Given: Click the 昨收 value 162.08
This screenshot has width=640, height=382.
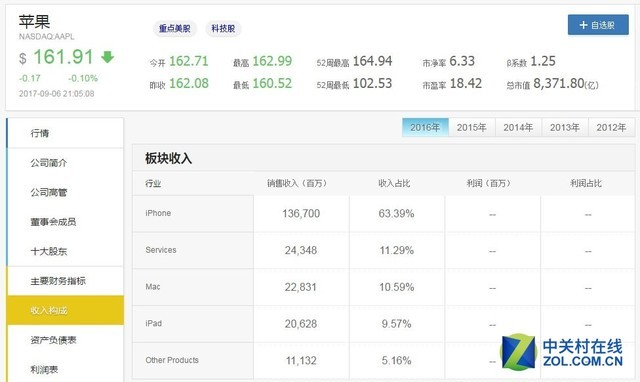Looking at the screenshot, I should click(x=189, y=83).
